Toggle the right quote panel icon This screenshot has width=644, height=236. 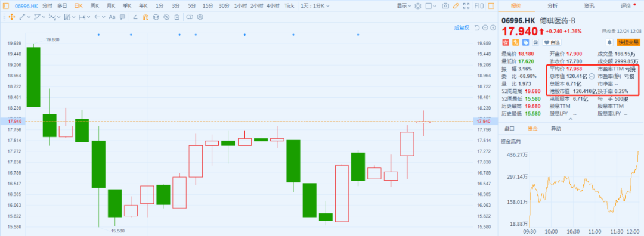(491, 6)
